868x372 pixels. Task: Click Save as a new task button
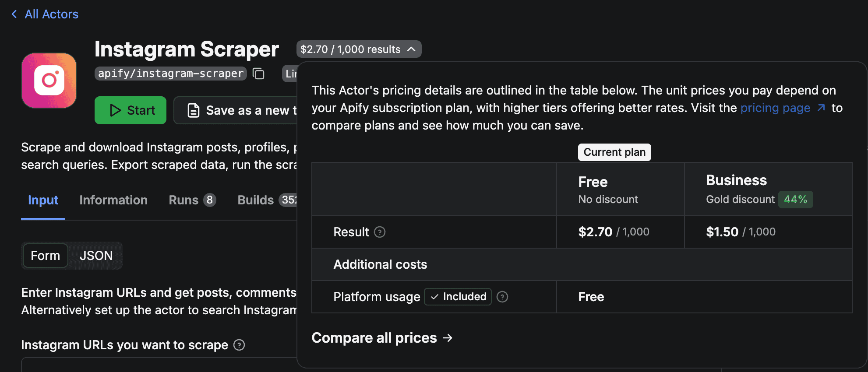(x=236, y=110)
